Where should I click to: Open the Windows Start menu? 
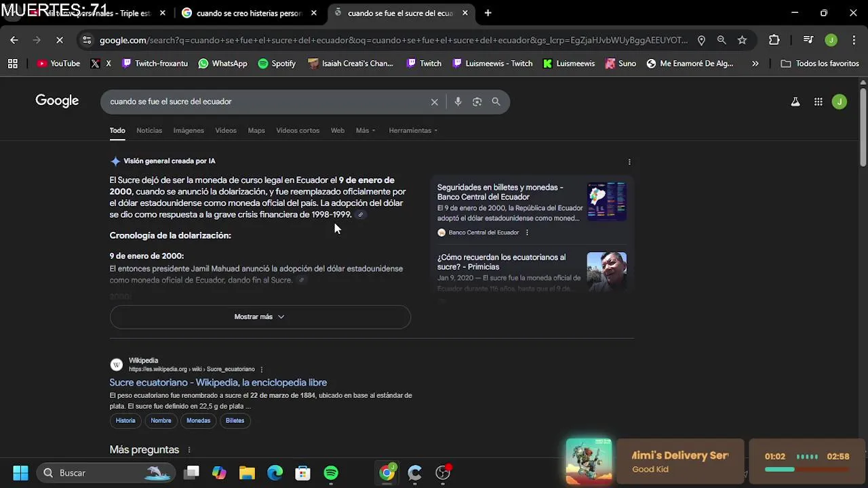[x=20, y=472]
